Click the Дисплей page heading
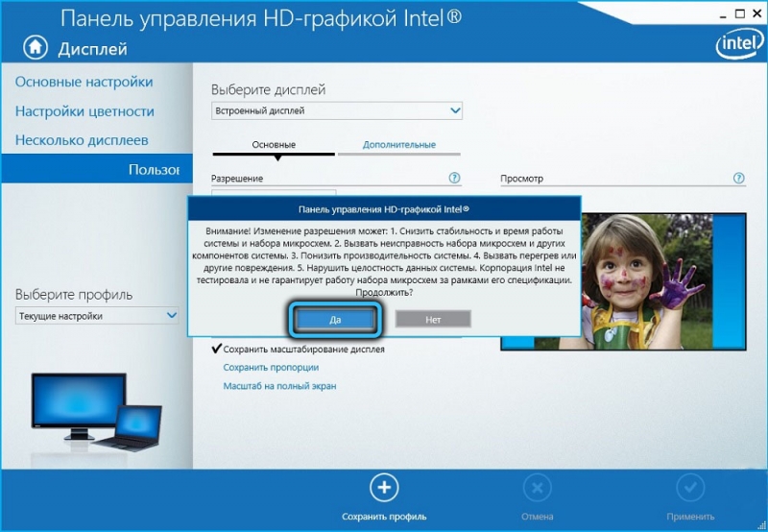Image resolution: width=768 pixels, height=532 pixels. coord(92,49)
